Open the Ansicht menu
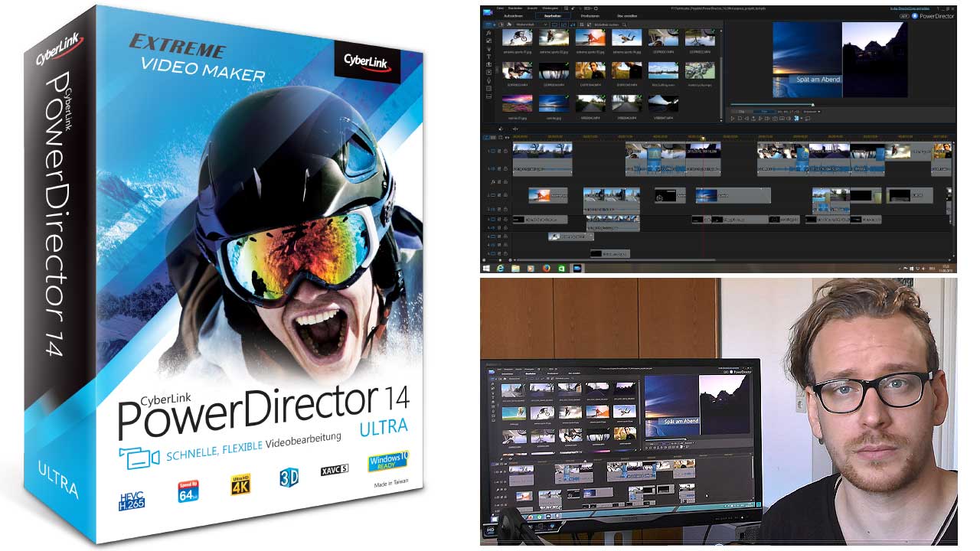Screen dimensions: 980x551 532,8
